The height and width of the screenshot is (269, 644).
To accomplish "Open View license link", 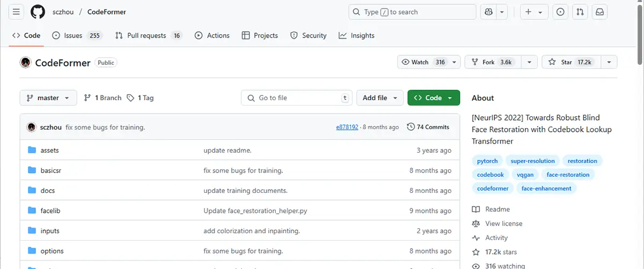I will 497,223.
